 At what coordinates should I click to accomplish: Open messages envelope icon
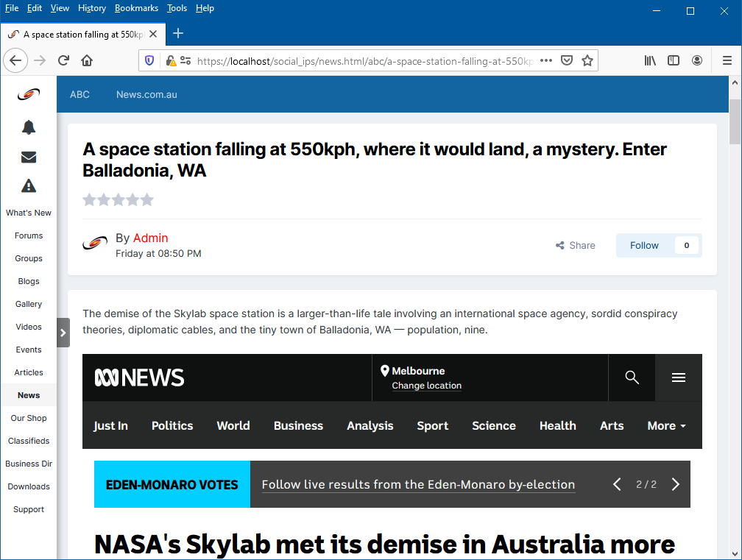click(29, 157)
